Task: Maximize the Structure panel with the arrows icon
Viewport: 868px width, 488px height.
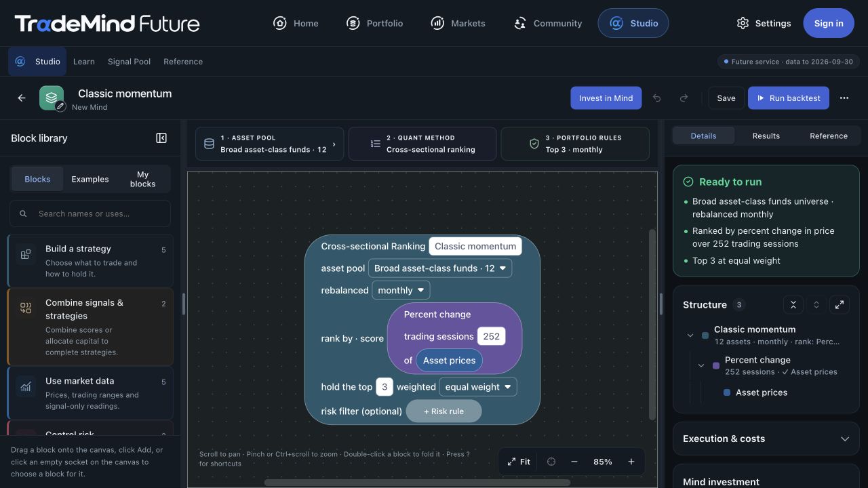Action: pyautogui.click(x=840, y=305)
